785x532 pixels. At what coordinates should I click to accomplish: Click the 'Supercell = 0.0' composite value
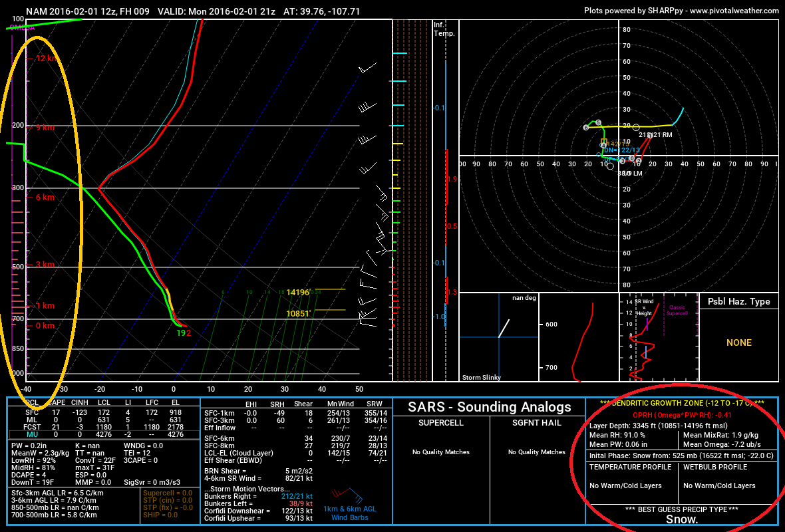coord(168,493)
